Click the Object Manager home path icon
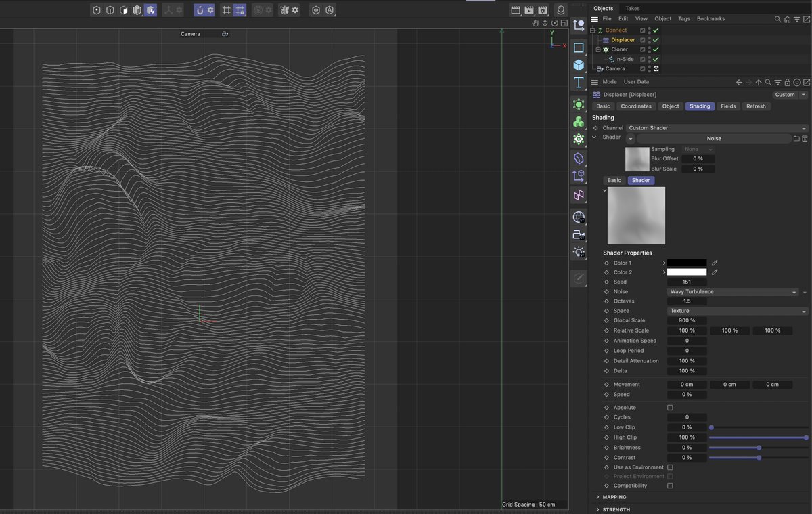This screenshot has height=514, width=812. point(787,19)
